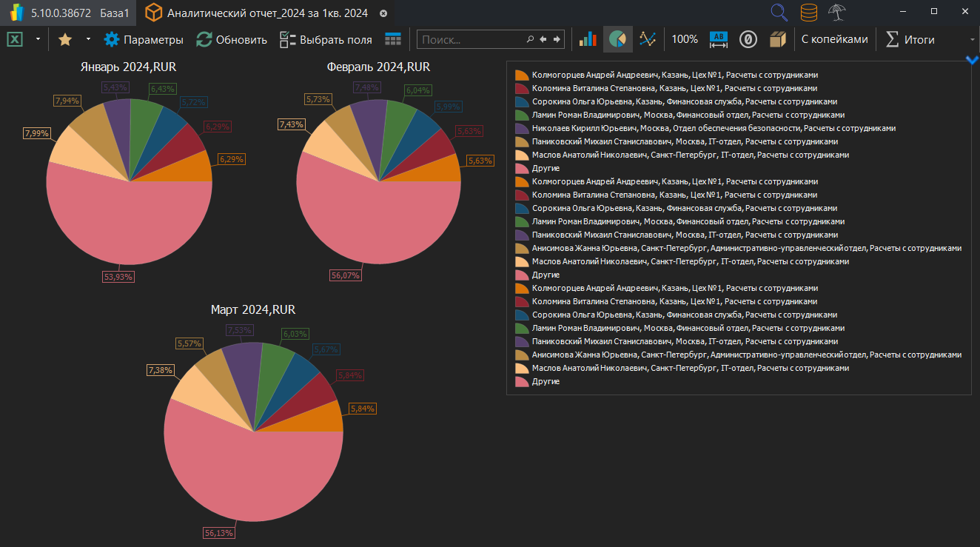Collapse legend panel with blue chevron

[973, 61]
